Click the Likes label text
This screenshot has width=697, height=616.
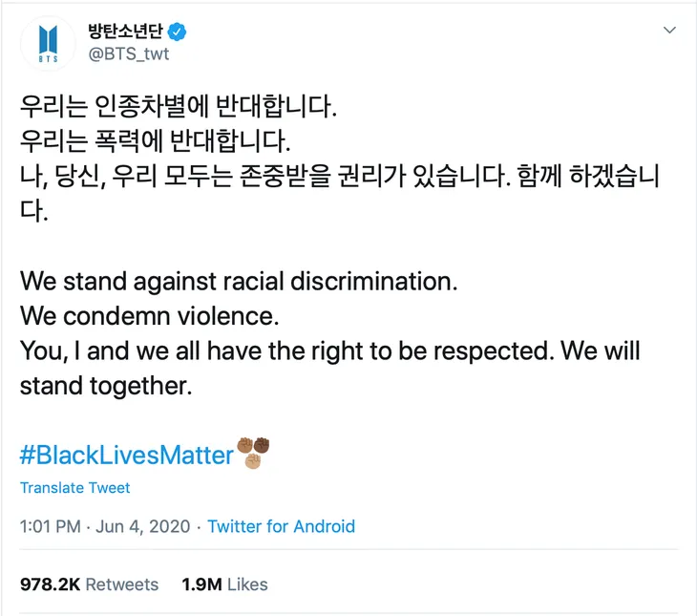pyautogui.click(x=247, y=584)
